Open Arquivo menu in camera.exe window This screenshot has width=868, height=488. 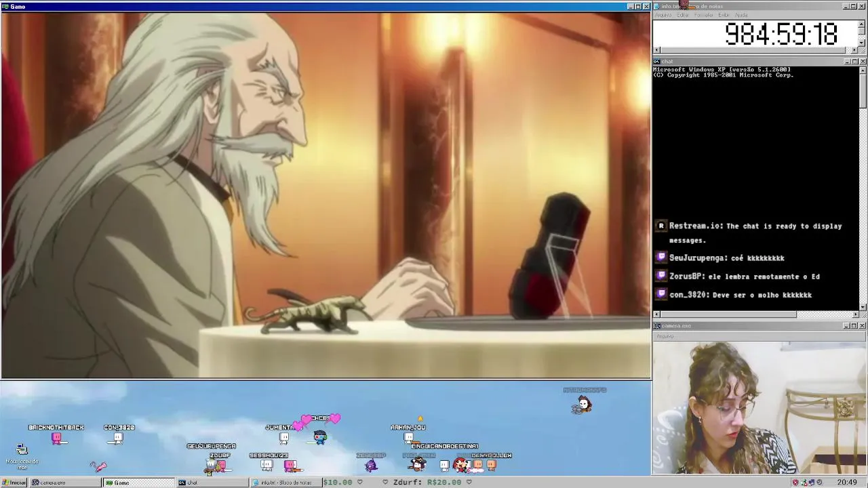click(x=665, y=336)
